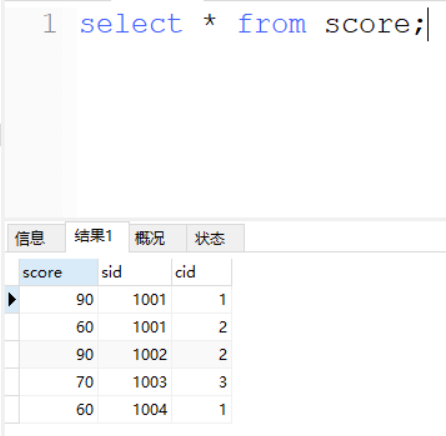446x436 pixels.
Task: Select the sid 1001 cell in the cid 2 row
Action: click(x=135, y=327)
